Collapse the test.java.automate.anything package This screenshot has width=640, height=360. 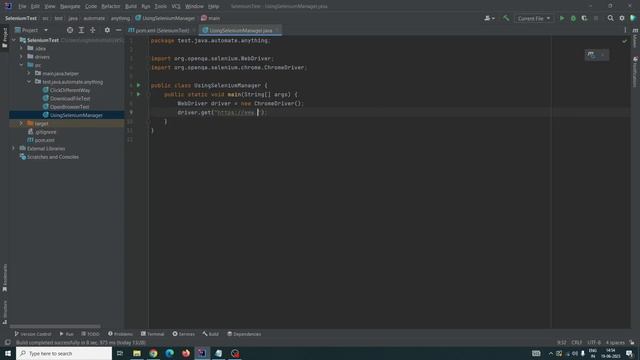pos(29,82)
